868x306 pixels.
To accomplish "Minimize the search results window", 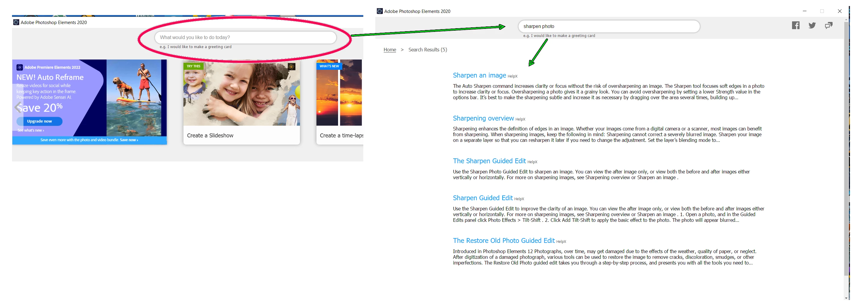I will [x=805, y=11].
